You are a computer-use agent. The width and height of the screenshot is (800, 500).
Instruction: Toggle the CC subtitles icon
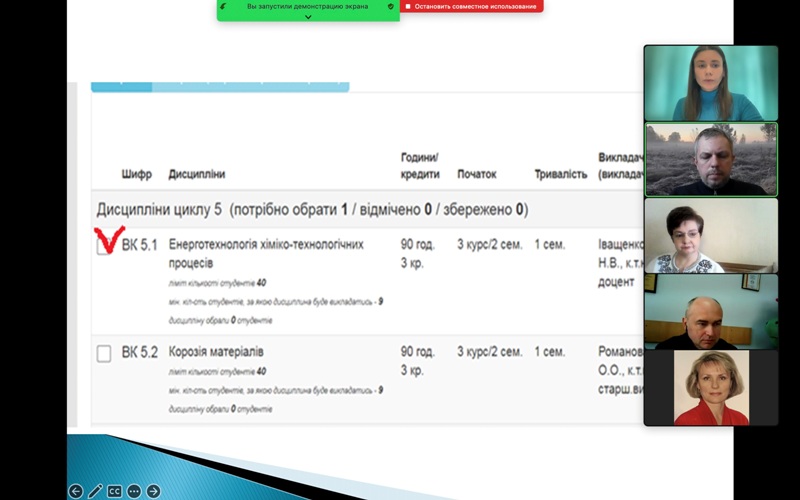(x=114, y=491)
